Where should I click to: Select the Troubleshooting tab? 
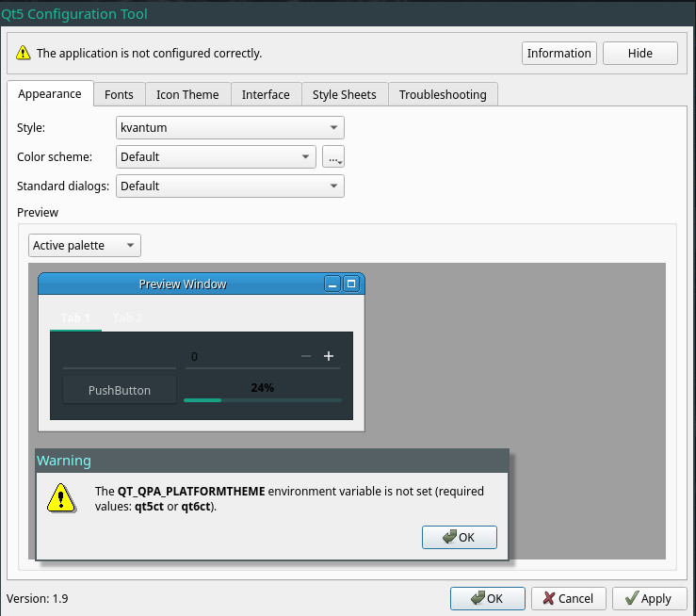[x=443, y=94]
